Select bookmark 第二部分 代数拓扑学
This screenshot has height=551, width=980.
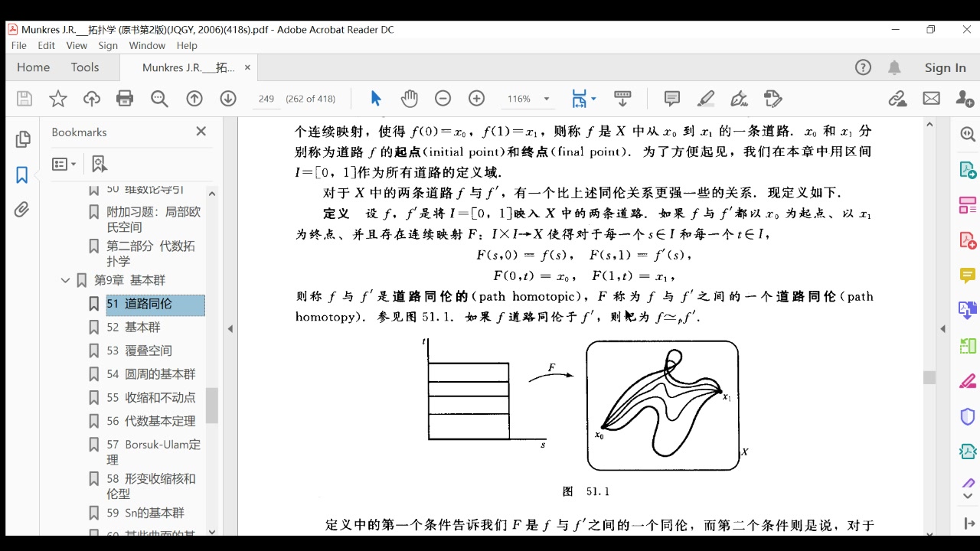(x=151, y=253)
